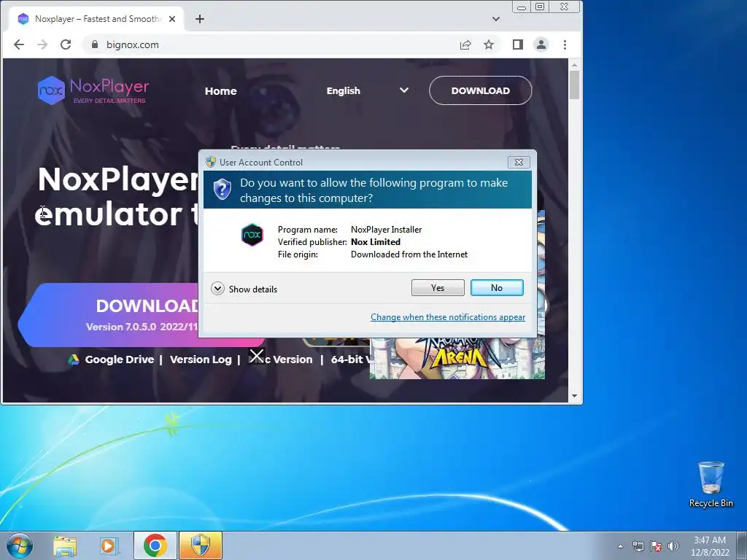This screenshot has width=747, height=560.
Task: Show hidden tray icons arrow
Action: tap(620, 546)
